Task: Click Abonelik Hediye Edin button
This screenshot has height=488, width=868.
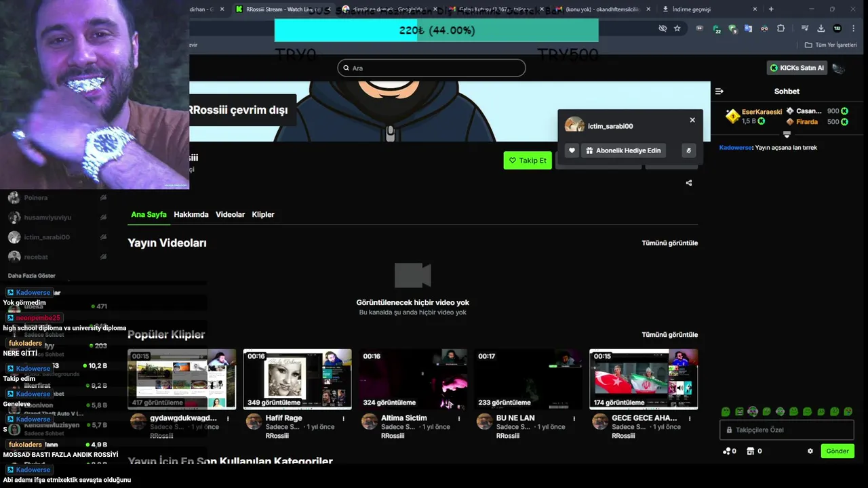Action: click(x=623, y=150)
